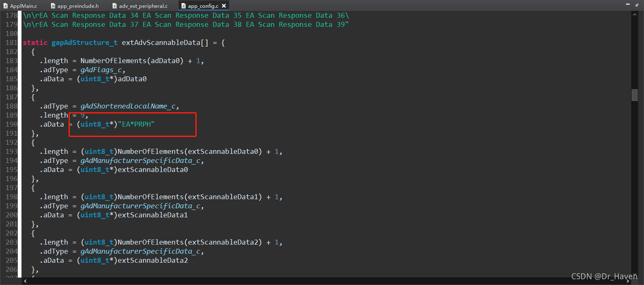
Task: Click adData0 on line 185
Action: (x=132, y=79)
